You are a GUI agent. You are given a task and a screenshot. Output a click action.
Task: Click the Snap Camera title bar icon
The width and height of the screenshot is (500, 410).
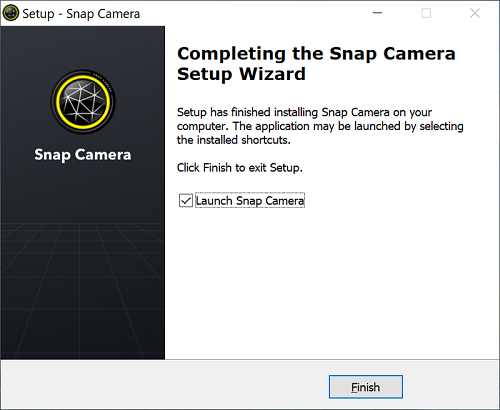[11, 13]
